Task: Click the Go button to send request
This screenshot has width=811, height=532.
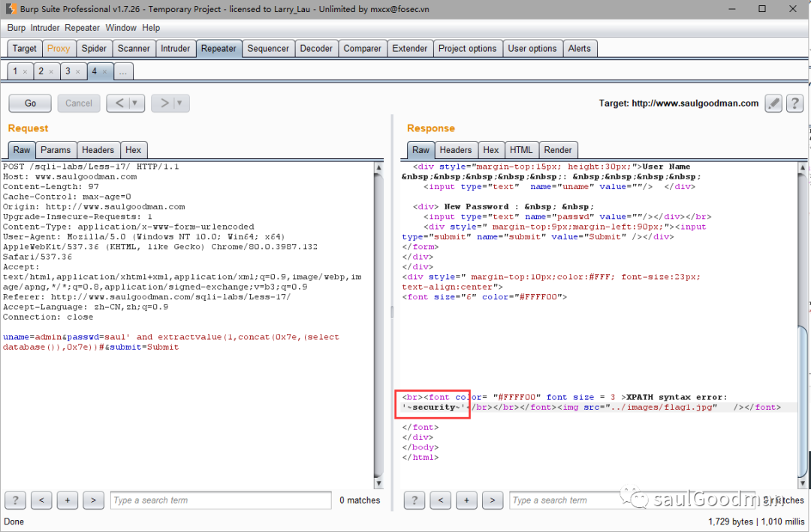Action: point(30,104)
